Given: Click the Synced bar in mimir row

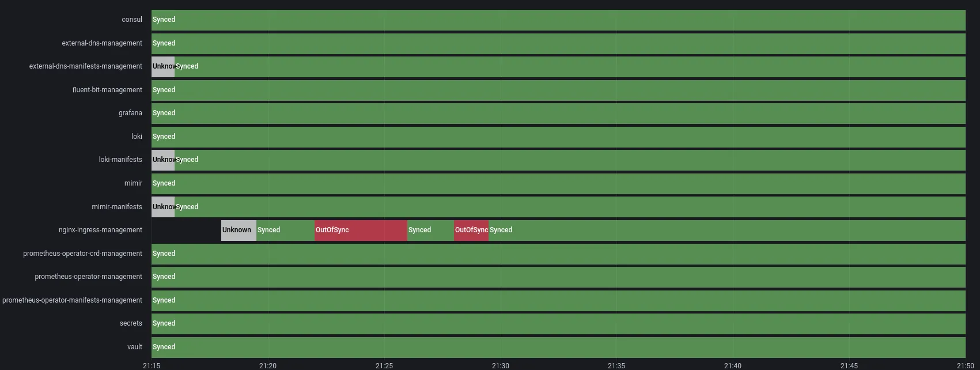Looking at the screenshot, I should pos(558,184).
